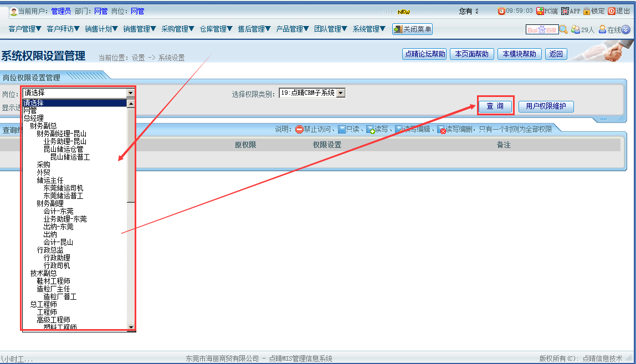Screen dimensions: 636x364
Task: Choose 行政总监 from the position list
Action: click(50, 250)
